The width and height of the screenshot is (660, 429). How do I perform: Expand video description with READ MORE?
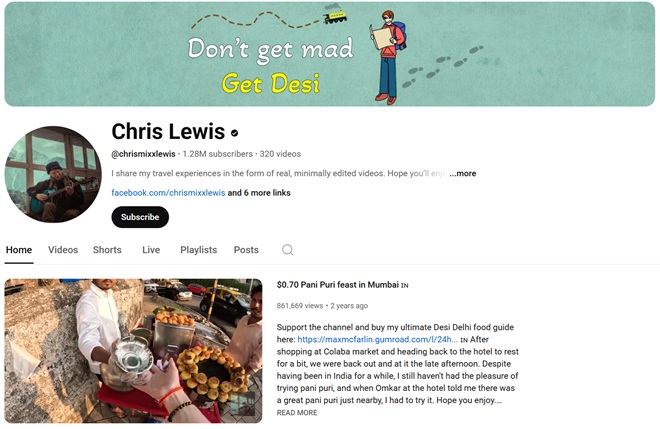pos(297,413)
